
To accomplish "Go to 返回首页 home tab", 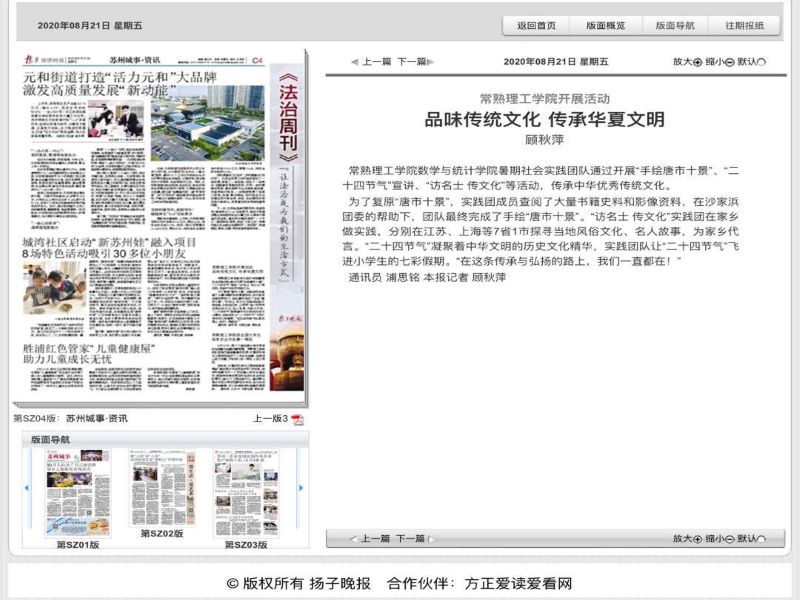I will coord(536,26).
